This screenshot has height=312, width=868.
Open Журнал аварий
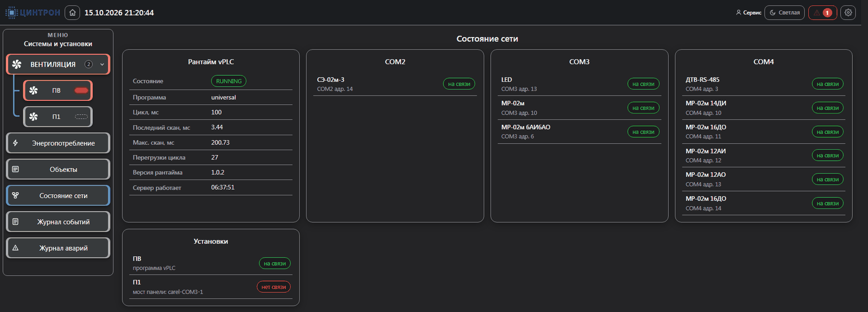pos(58,248)
